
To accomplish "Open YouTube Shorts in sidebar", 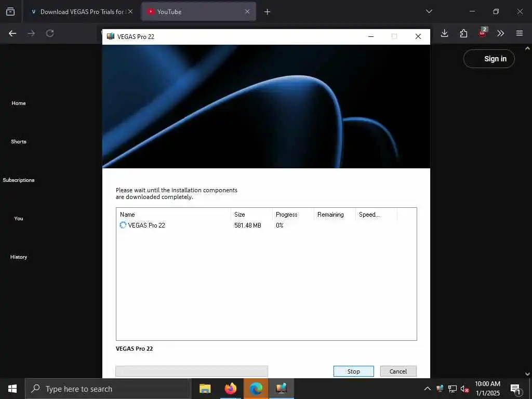I will 19,141.
